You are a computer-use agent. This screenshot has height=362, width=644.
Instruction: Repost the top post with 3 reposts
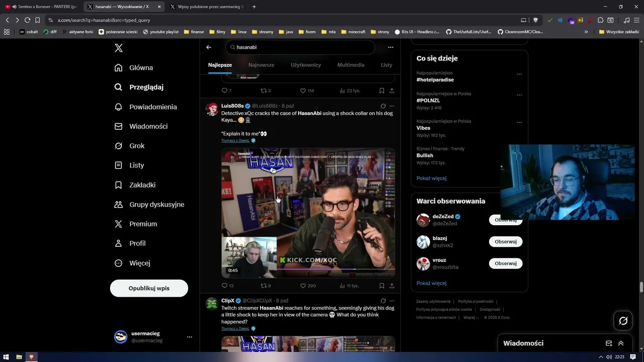[266, 90]
